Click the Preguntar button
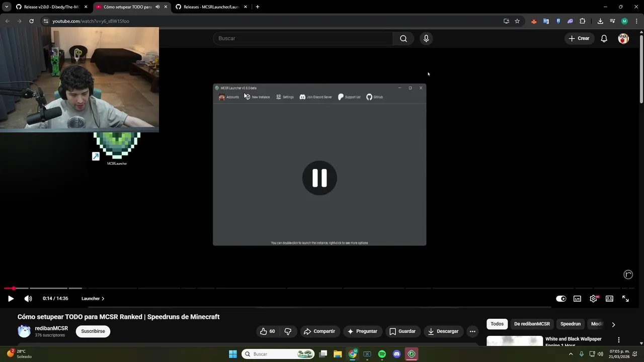 [362, 331]
